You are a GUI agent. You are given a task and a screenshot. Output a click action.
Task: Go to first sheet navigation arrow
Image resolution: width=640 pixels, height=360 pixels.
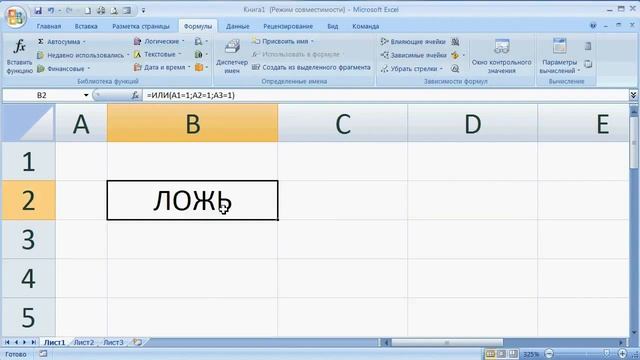click(x=7, y=342)
